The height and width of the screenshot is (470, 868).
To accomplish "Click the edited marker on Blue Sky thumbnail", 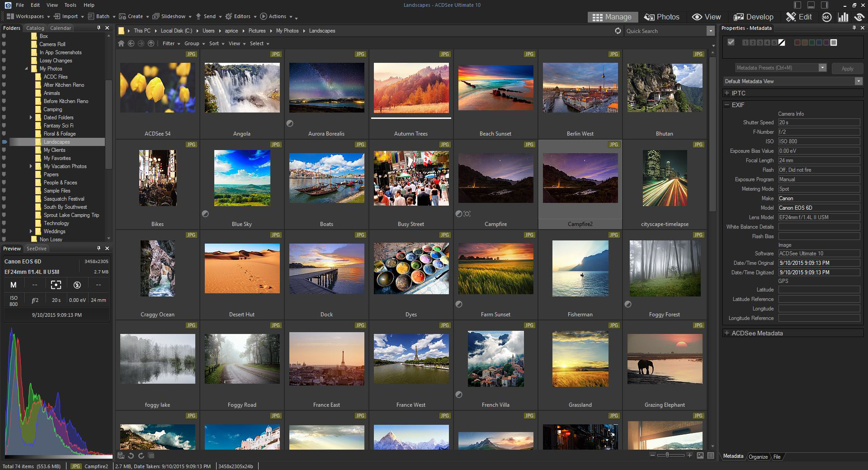I will (x=205, y=214).
